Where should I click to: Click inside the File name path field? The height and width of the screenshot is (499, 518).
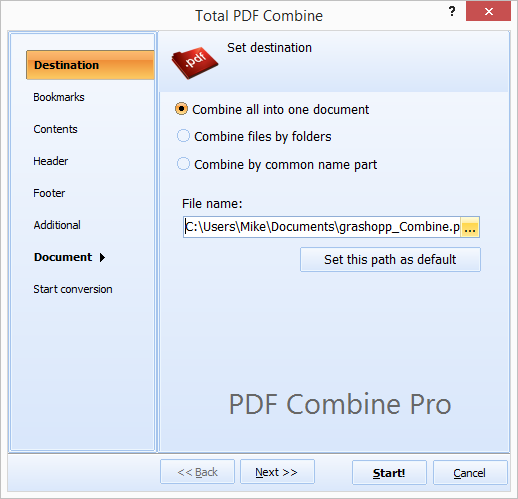click(x=322, y=227)
